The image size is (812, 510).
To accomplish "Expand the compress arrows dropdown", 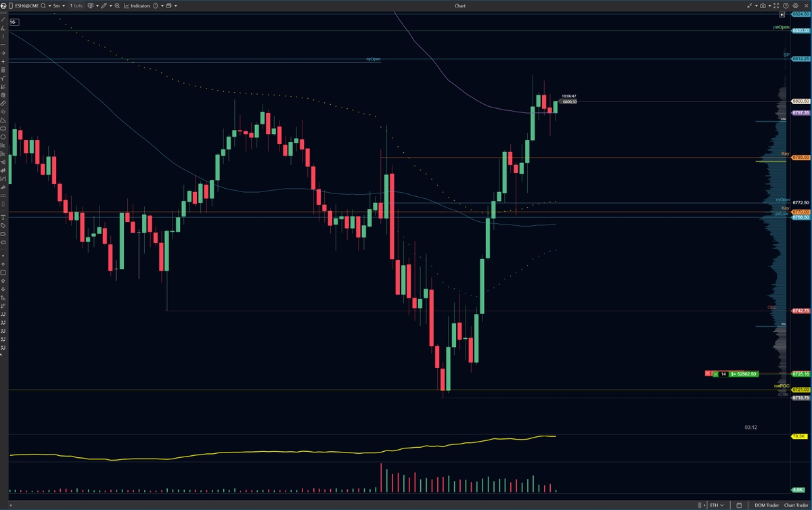I will 757,5.
